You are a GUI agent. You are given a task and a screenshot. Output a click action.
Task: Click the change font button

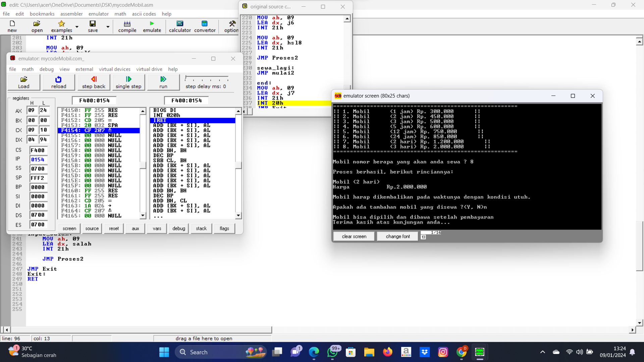(398, 236)
